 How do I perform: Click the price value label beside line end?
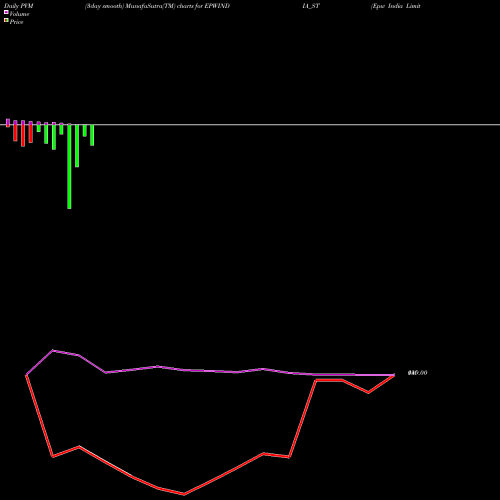click(x=417, y=373)
